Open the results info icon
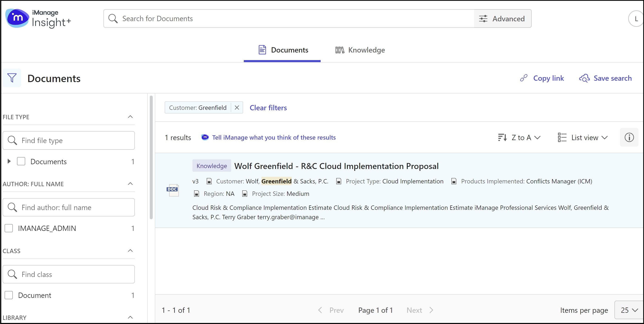 click(x=629, y=137)
